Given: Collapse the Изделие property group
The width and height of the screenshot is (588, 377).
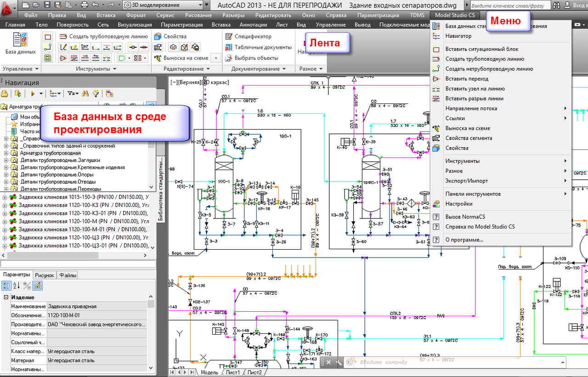Looking at the screenshot, I should [x=6, y=297].
